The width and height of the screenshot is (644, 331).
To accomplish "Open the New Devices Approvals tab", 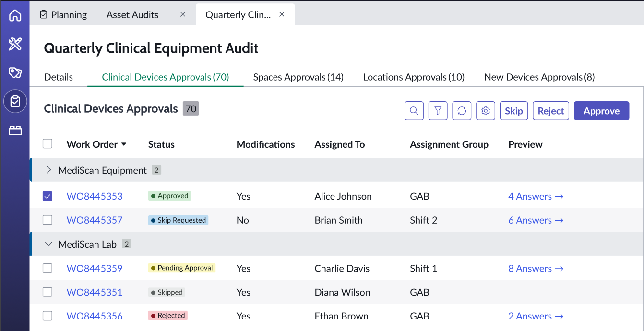I will click(x=539, y=77).
